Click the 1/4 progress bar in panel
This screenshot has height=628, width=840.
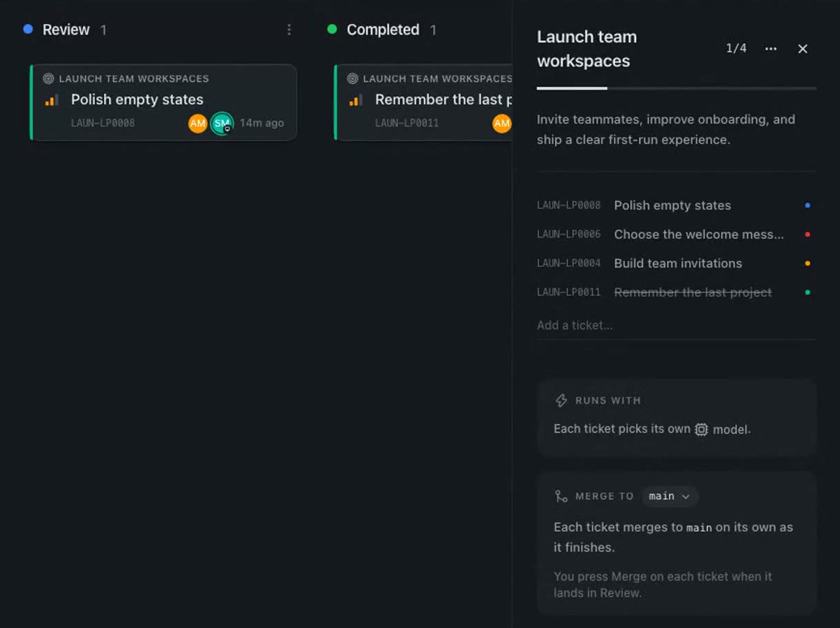point(677,88)
